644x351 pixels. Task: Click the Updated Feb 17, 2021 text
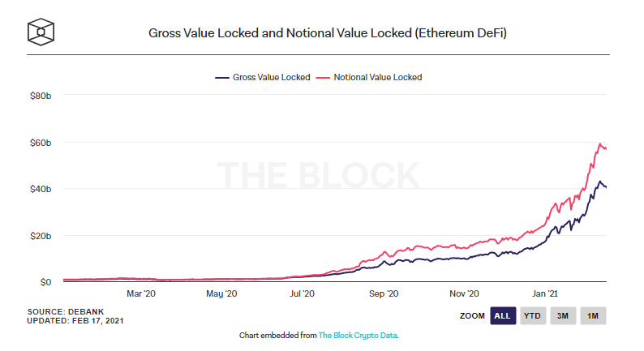click(76, 320)
